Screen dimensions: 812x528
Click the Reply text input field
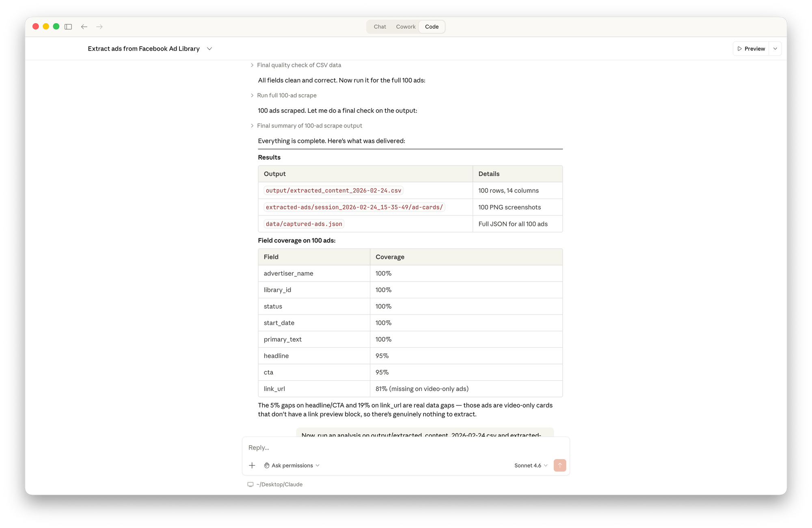(406, 448)
